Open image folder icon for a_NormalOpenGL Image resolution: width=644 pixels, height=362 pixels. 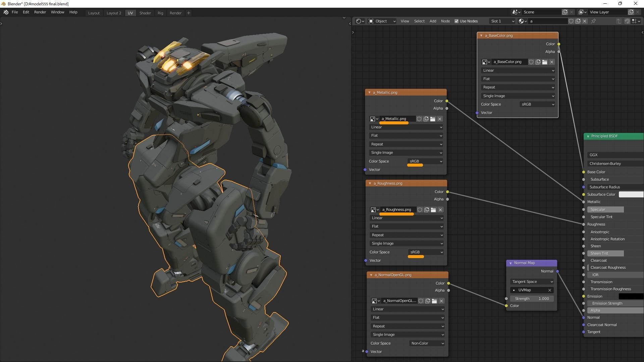click(x=434, y=301)
